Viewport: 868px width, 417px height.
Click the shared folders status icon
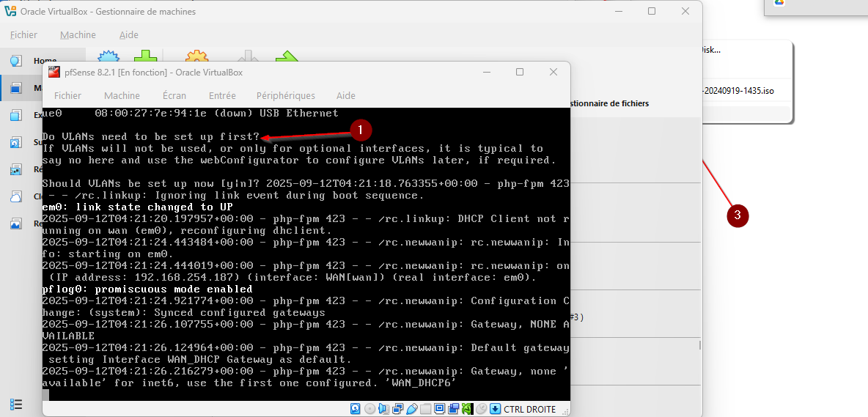pyautogui.click(x=425, y=409)
